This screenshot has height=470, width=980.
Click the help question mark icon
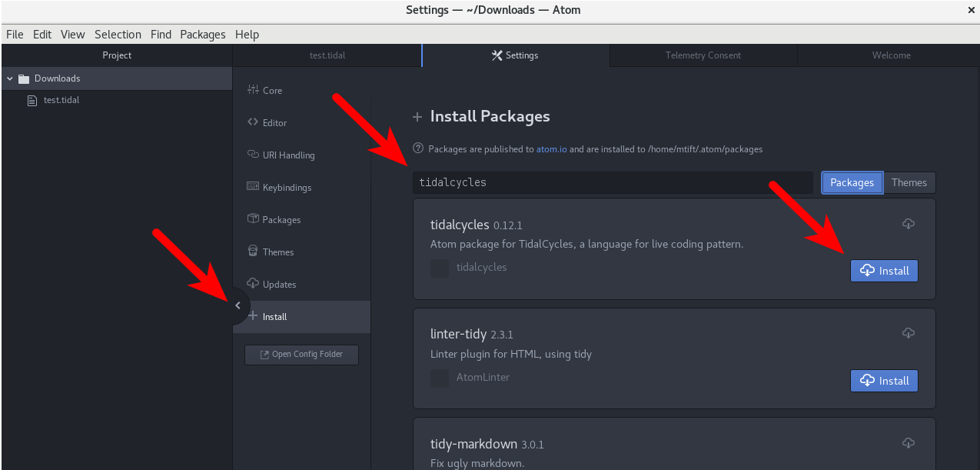point(418,148)
